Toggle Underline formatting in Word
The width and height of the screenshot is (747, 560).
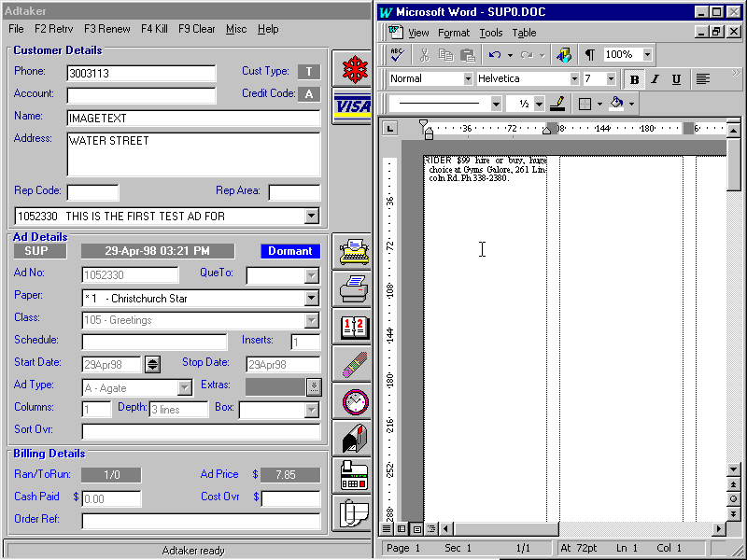coord(676,79)
